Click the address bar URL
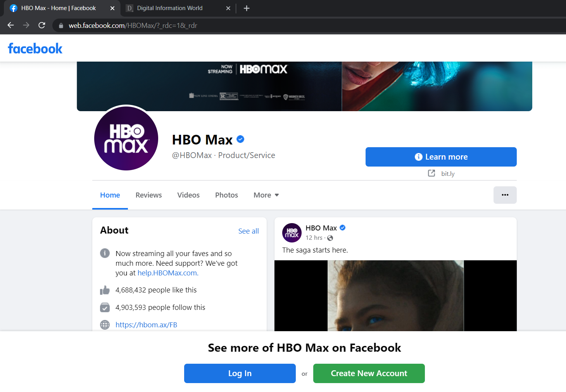Screen dimensions: 566x392 tap(133, 26)
